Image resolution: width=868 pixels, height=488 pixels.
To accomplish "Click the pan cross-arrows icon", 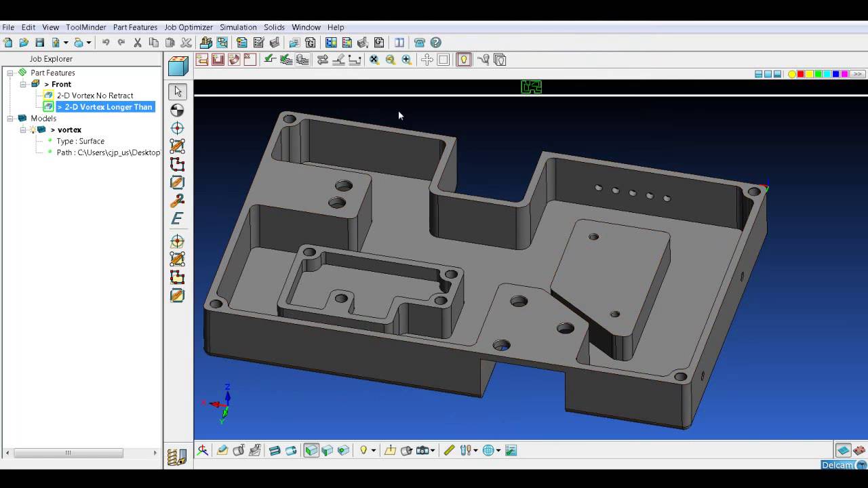I will pyautogui.click(x=427, y=60).
